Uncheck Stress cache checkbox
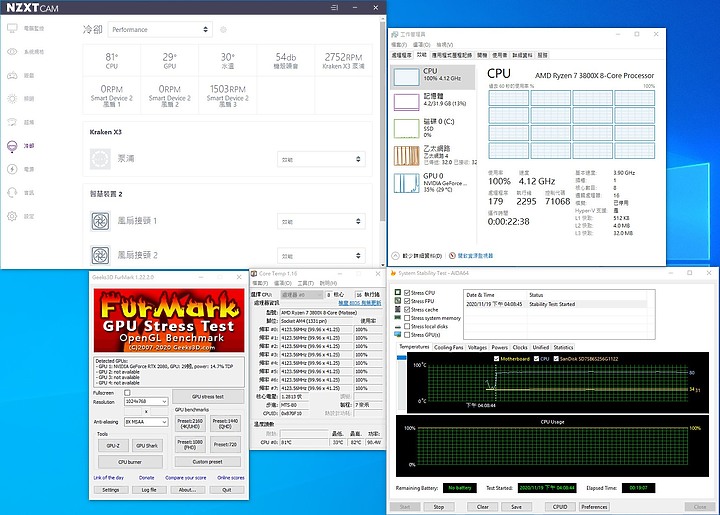The width and height of the screenshot is (720, 515). click(407, 309)
